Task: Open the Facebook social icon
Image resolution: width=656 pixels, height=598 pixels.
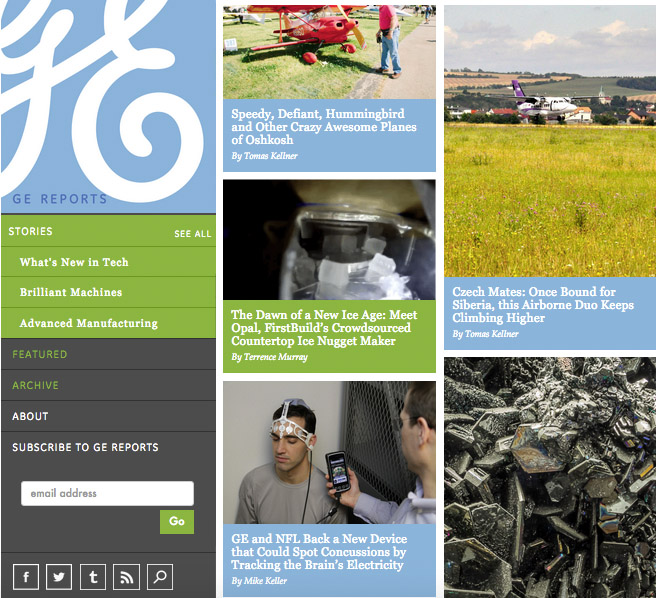Action: click(26, 577)
